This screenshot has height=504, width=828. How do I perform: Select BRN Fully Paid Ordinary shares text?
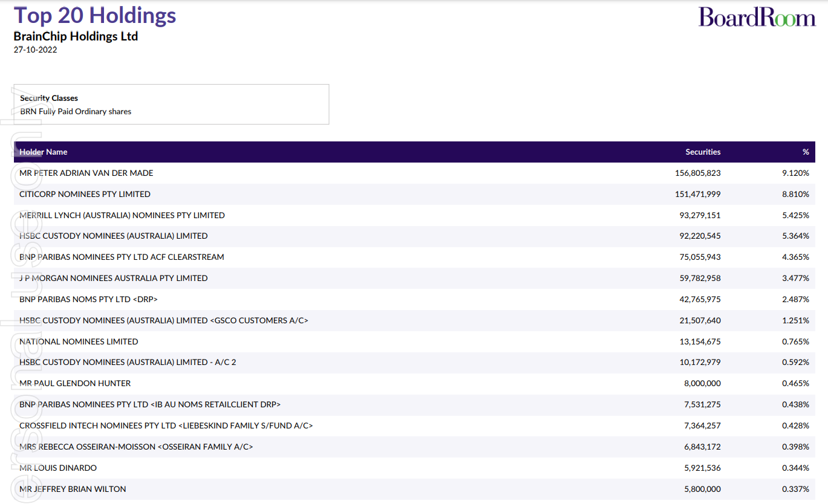[x=76, y=111]
